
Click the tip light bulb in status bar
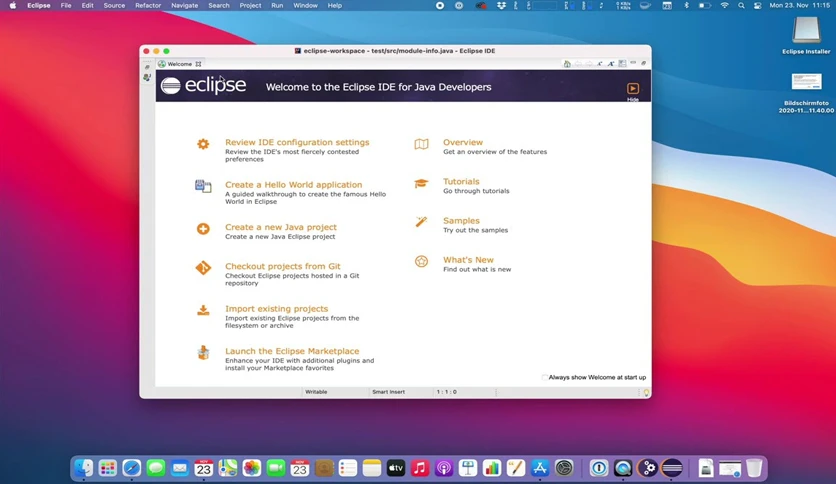pos(646,393)
